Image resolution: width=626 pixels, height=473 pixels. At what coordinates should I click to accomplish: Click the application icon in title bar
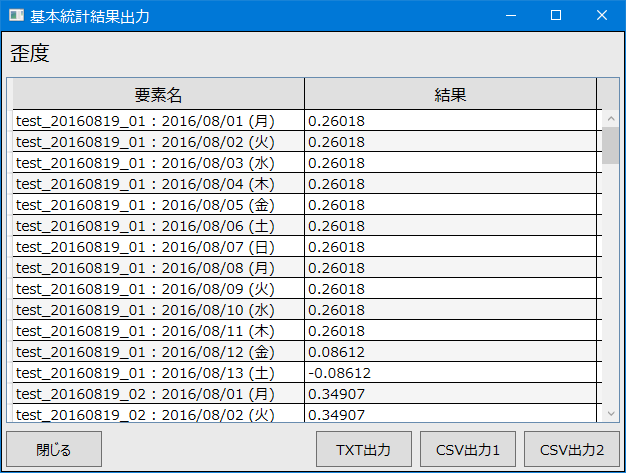(16, 16)
